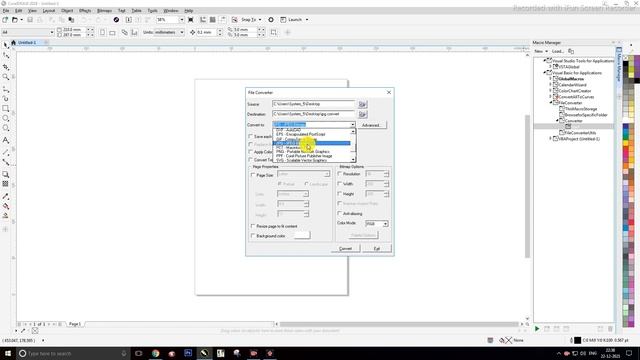Browse for Source folder icon
640x360 pixels.
362,104
